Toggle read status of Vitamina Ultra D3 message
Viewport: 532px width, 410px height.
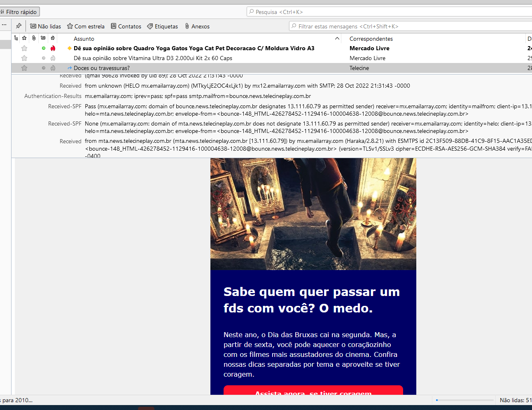click(x=44, y=58)
